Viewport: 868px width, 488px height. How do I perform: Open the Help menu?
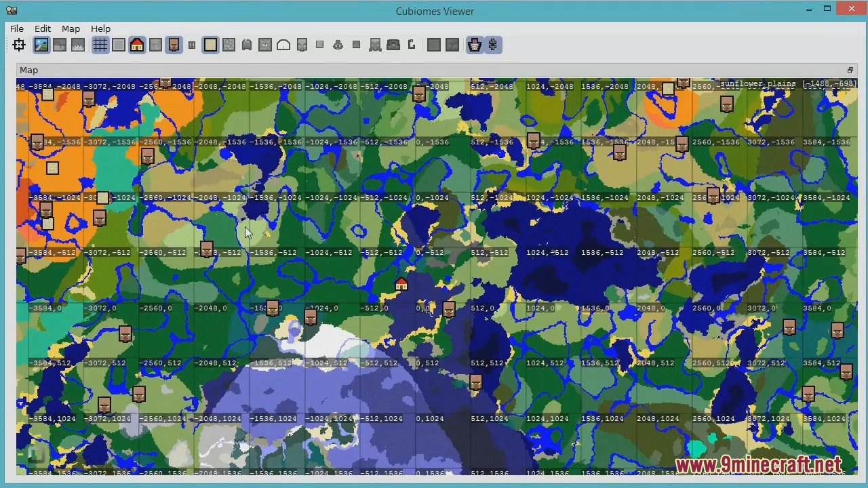coord(100,28)
